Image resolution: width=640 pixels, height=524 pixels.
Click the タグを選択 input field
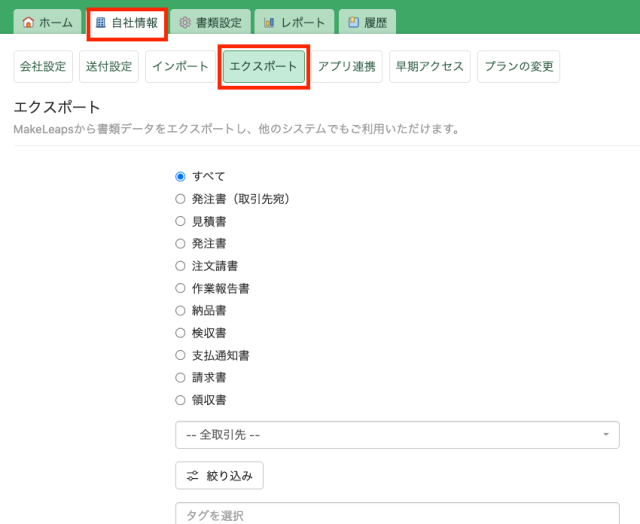click(396, 516)
